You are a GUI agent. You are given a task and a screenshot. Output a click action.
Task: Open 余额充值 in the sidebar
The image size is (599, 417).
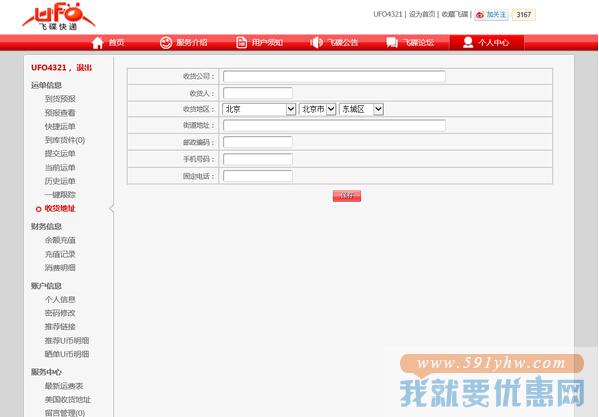60,240
